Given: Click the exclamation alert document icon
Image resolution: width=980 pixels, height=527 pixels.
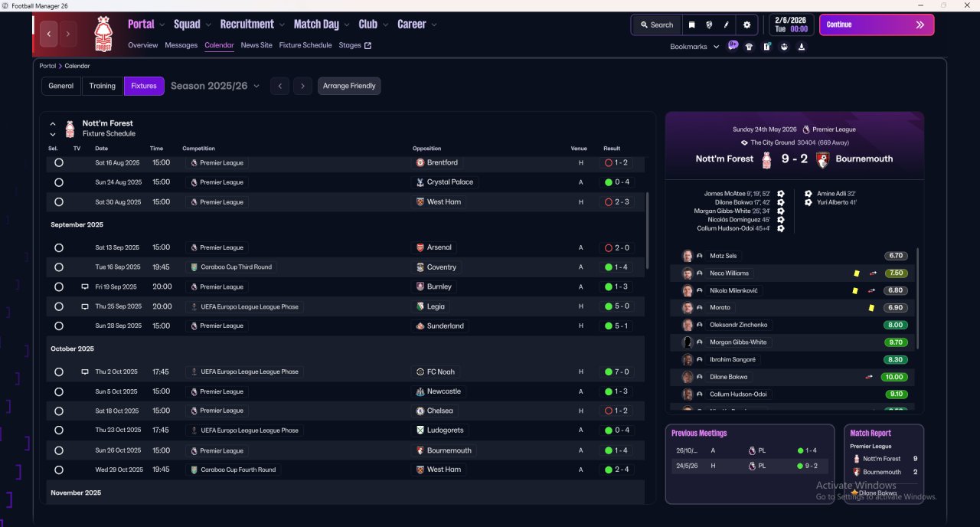Looking at the screenshot, I should pos(766,47).
